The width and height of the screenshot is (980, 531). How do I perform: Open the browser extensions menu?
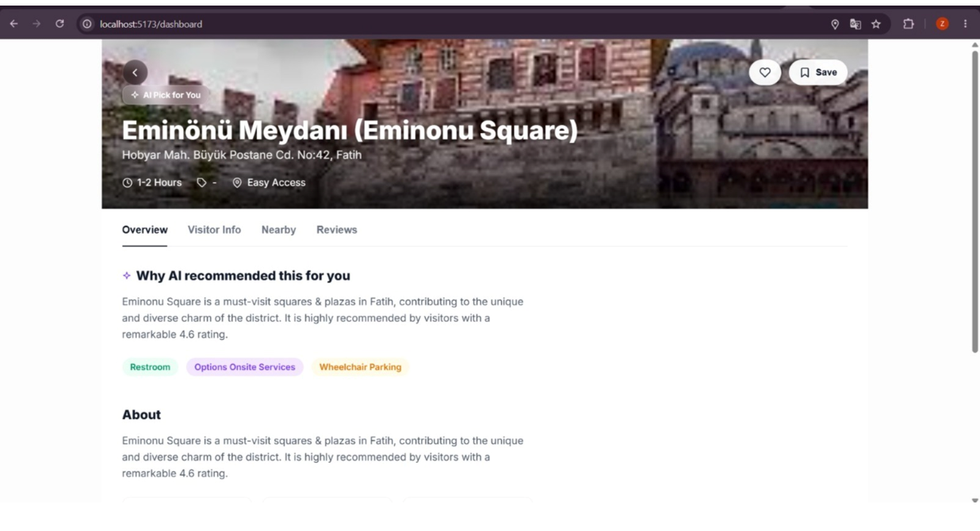tap(909, 25)
